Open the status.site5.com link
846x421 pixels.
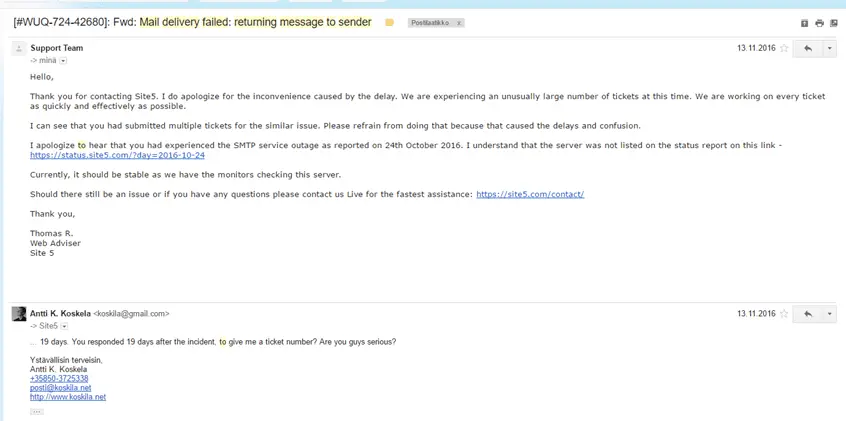[117, 155]
